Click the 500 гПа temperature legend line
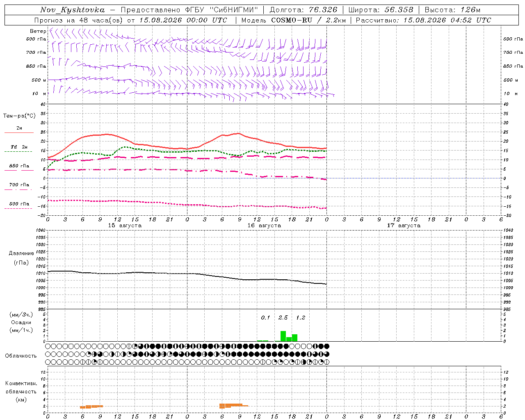Image resolution: width=525 pixels, height=420 pixels. 18,208
